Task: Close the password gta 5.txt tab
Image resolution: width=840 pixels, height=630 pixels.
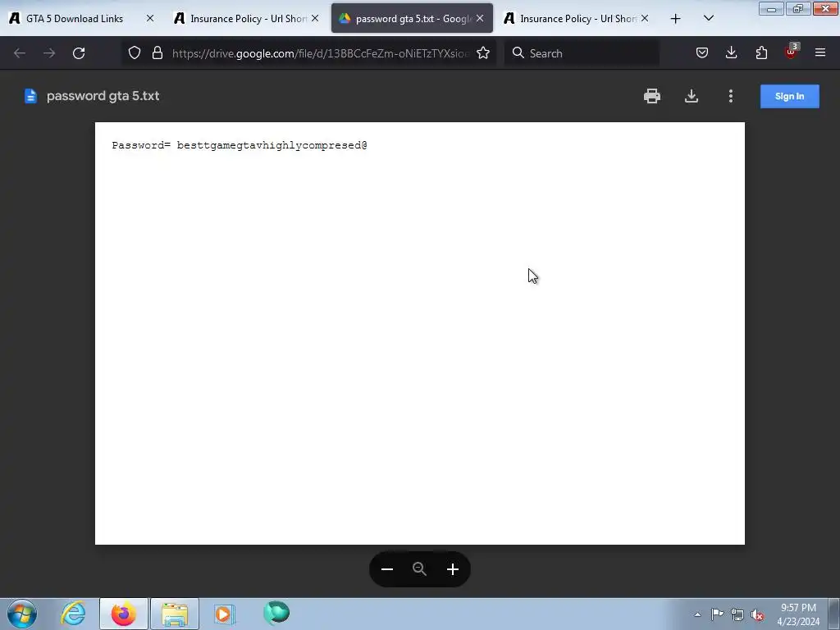Action: [x=480, y=18]
